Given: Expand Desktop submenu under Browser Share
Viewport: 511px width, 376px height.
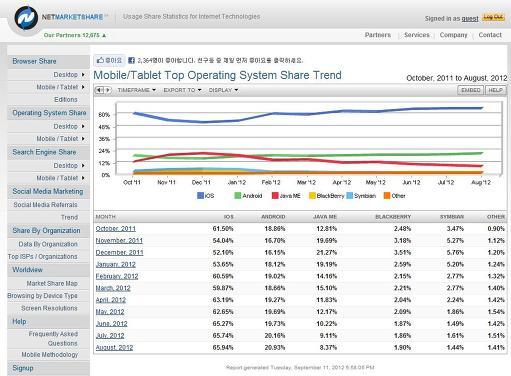Looking at the screenshot, I should tap(69, 75).
